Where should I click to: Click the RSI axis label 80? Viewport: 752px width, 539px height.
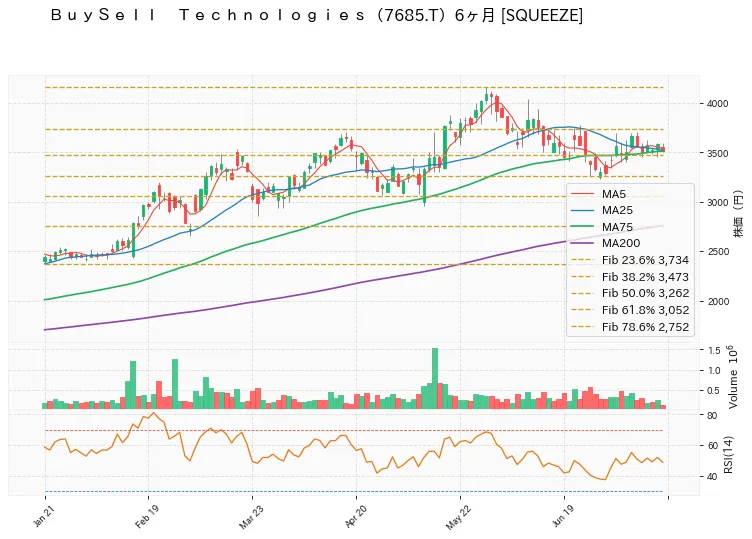tap(712, 416)
